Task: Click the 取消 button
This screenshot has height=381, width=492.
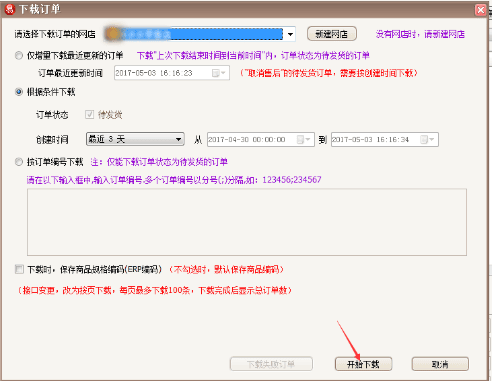Action: pyautogui.click(x=440, y=364)
